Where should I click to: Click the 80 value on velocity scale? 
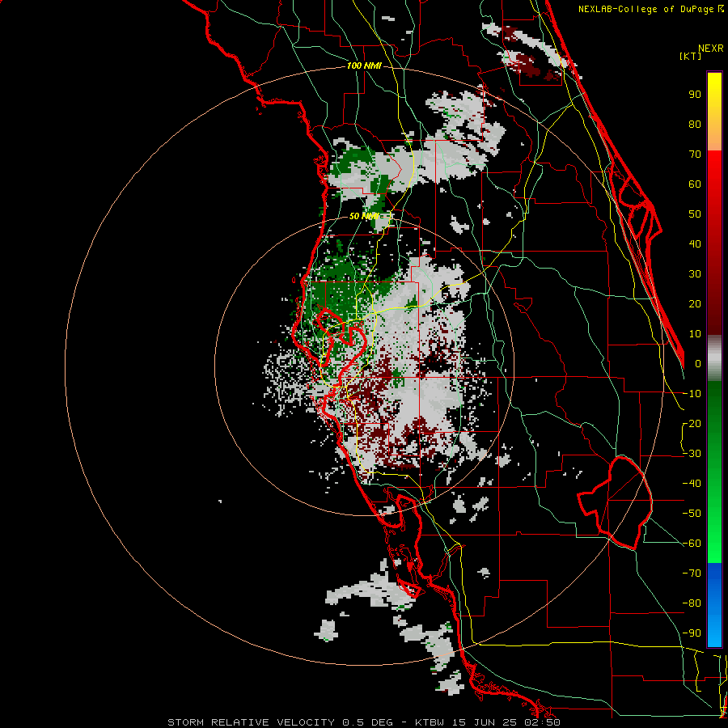(695, 124)
